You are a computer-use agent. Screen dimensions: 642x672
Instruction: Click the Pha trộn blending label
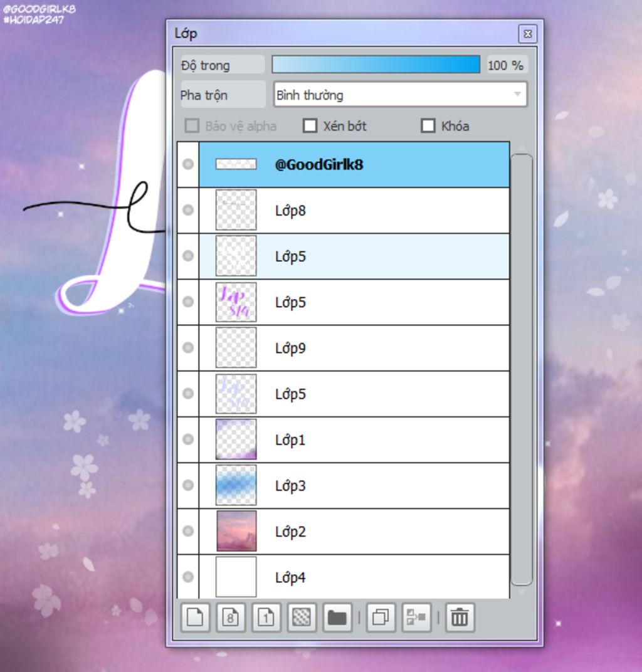[223, 95]
